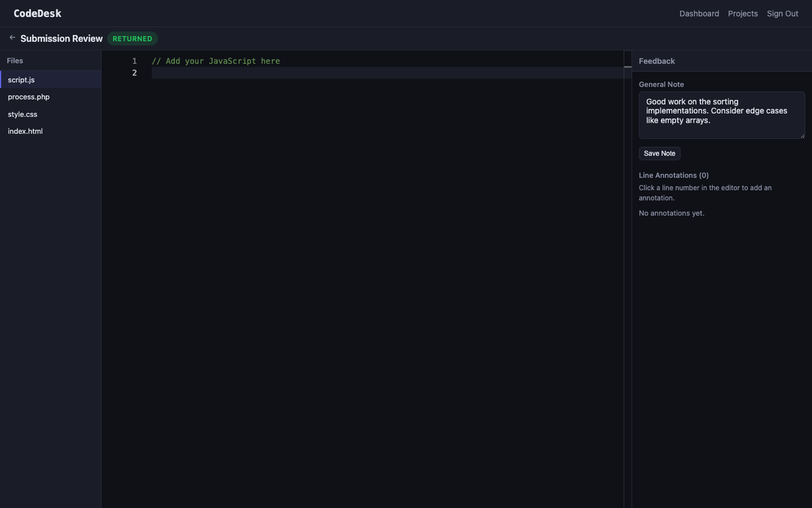Click line number 2 in the gutter
812x508 pixels.
134,73
